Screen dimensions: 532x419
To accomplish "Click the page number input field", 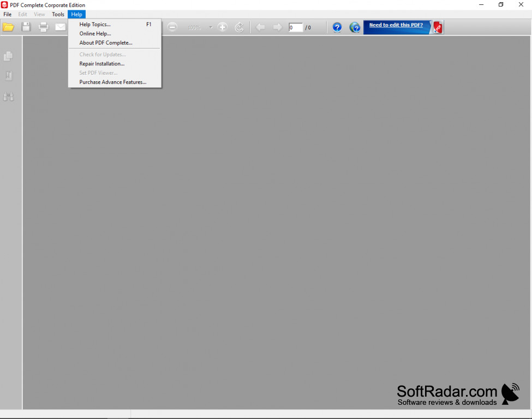I will click(x=295, y=27).
